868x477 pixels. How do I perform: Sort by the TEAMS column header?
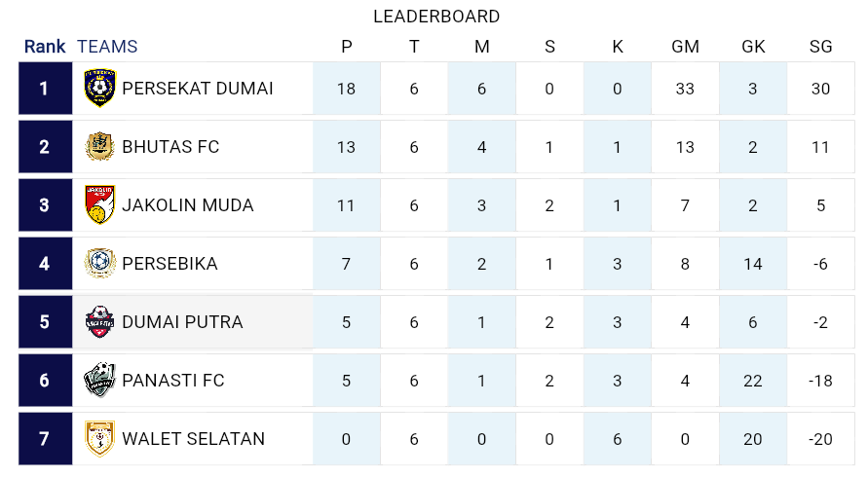pyautogui.click(x=107, y=47)
